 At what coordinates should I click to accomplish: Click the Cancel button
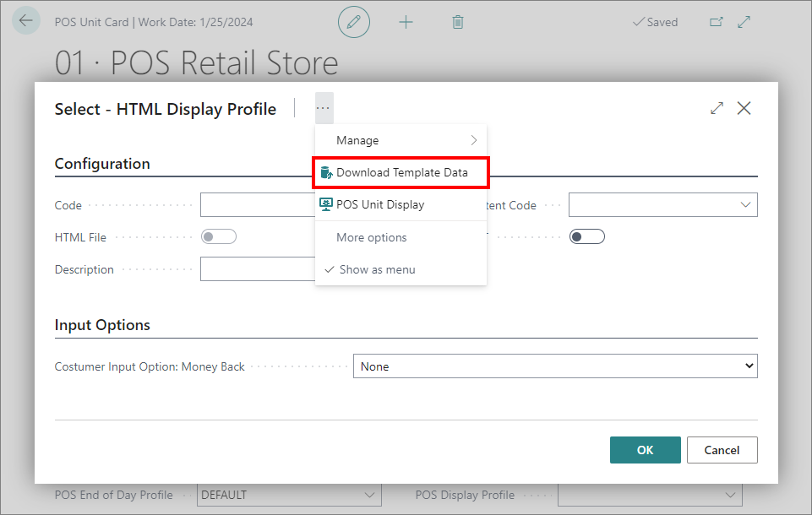click(x=722, y=450)
